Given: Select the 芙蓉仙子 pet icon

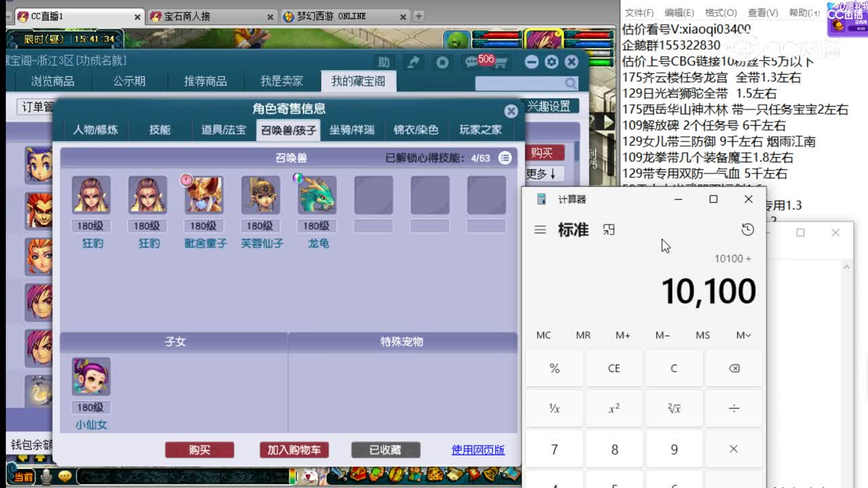Looking at the screenshot, I should tap(260, 195).
